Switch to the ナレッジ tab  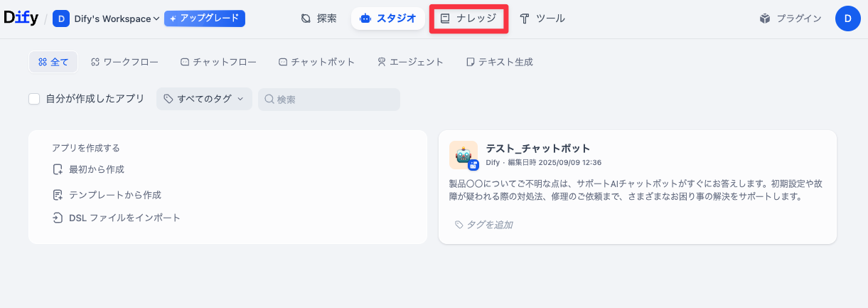click(x=468, y=18)
